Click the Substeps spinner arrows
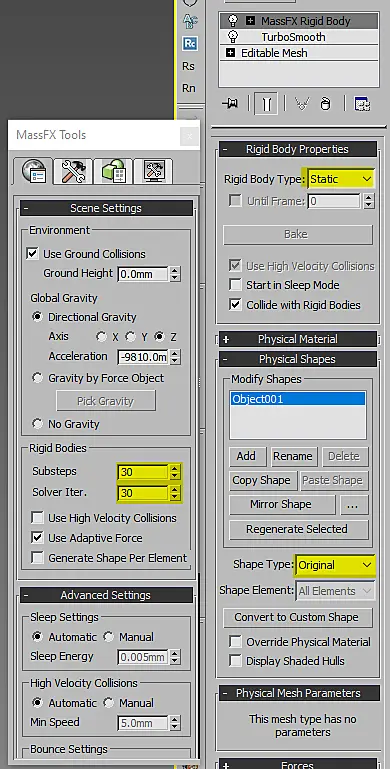Viewport: 390px width, 769px height. tap(175, 472)
